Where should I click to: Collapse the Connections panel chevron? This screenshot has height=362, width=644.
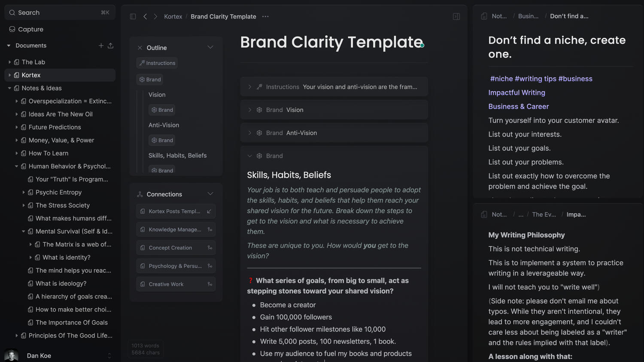210,194
